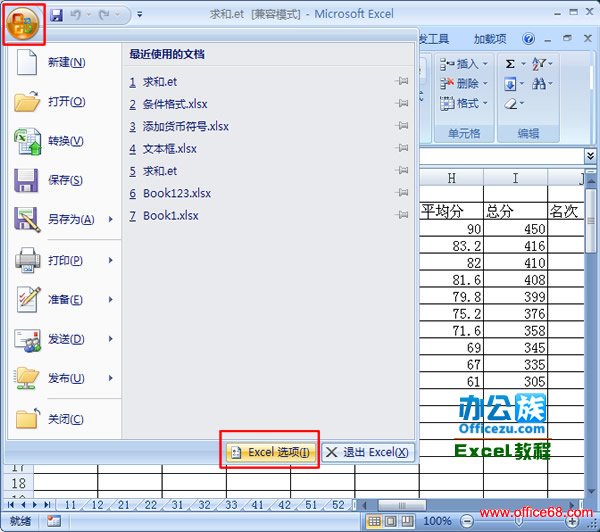Image resolution: width=600 pixels, height=532 pixels.
Task: Choose 保存(S) in the Office menu
Action: (66, 180)
